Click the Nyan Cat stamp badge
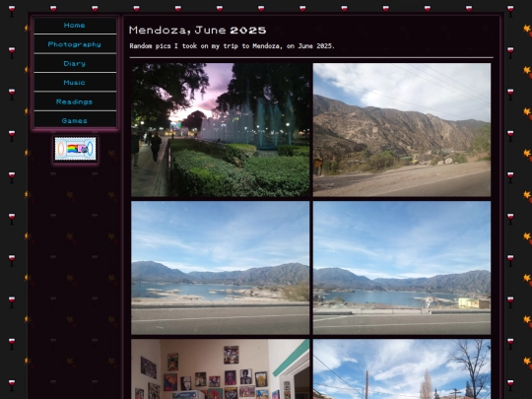Screen dimensions: 532x399 (x=75, y=149)
